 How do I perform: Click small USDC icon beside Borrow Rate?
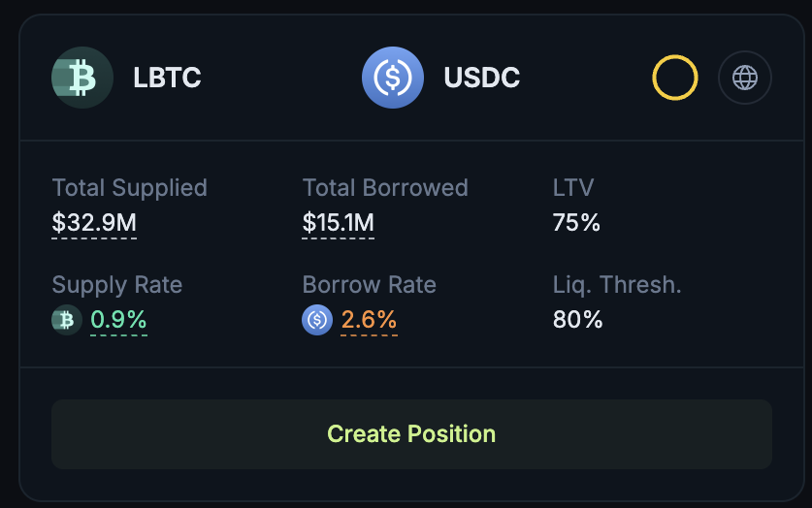coord(317,320)
